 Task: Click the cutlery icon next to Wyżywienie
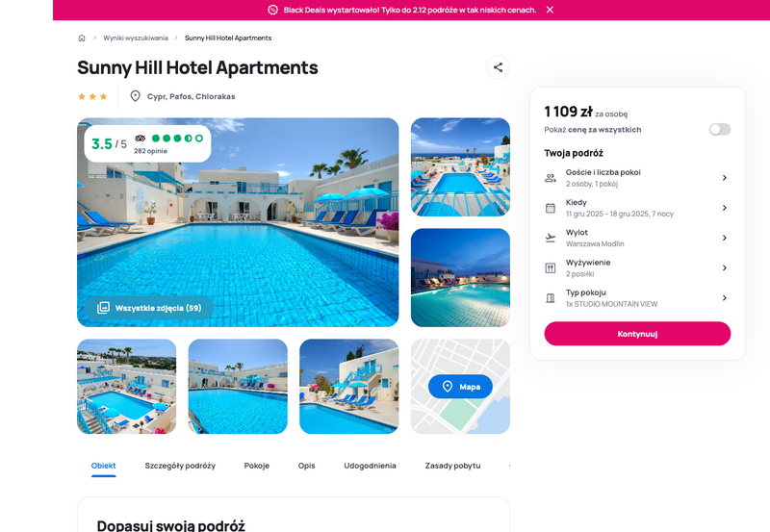[x=551, y=268]
